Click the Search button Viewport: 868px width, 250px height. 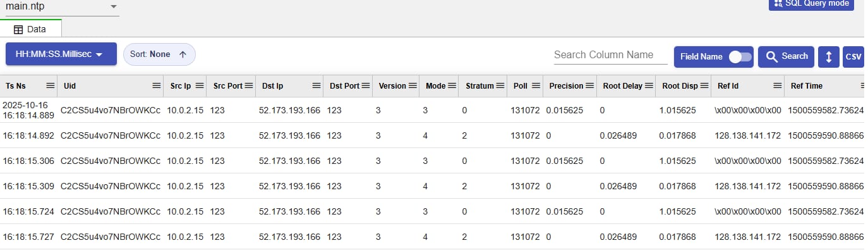(x=787, y=56)
